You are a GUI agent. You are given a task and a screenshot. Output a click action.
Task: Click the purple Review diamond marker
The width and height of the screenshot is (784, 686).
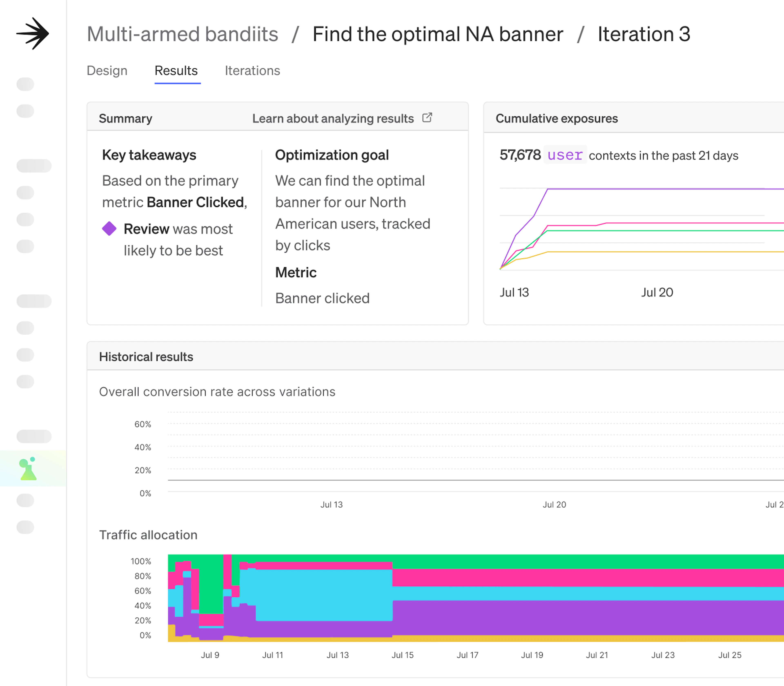click(x=109, y=228)
